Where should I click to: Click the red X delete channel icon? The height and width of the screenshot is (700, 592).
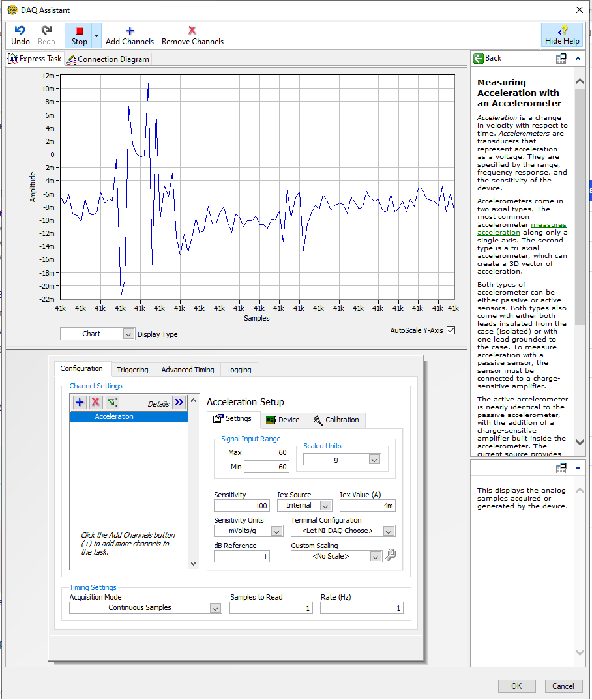[x=96, y=402]
